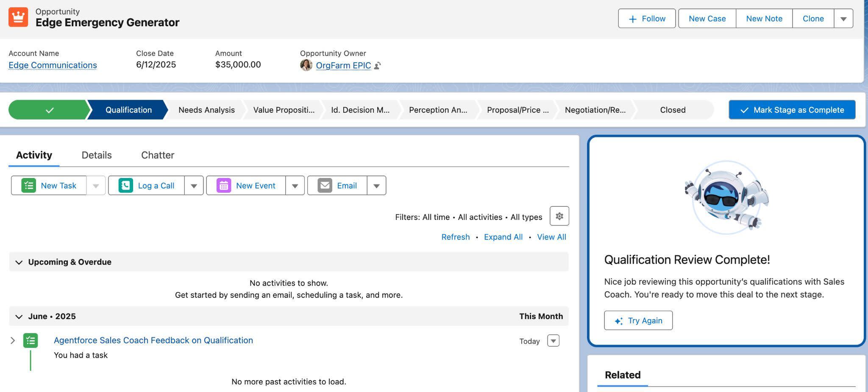Open the Email dropdown arrow
Viewport: 868px width, 392px height.
point(376,186)
